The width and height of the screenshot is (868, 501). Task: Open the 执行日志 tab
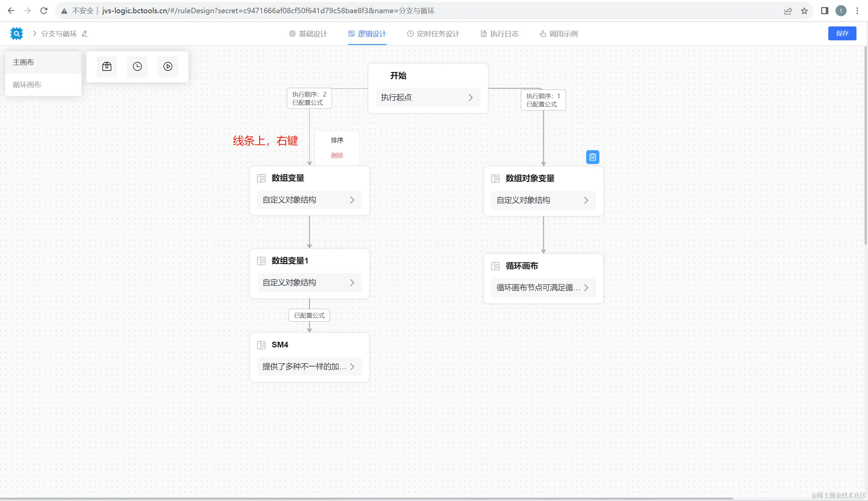pyautogui.click(x=500, y=34)
